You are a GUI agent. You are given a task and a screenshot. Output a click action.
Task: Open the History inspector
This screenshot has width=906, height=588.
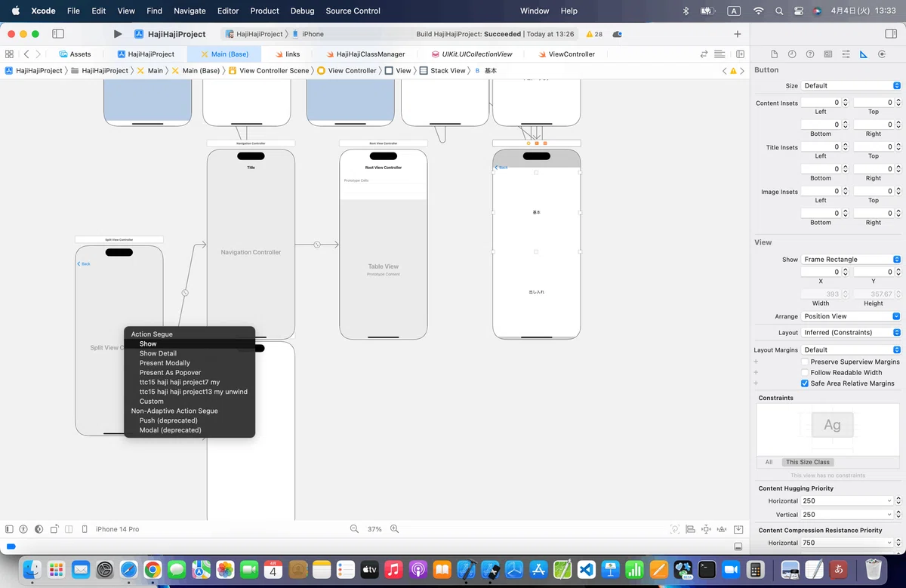tap(792, 54)
